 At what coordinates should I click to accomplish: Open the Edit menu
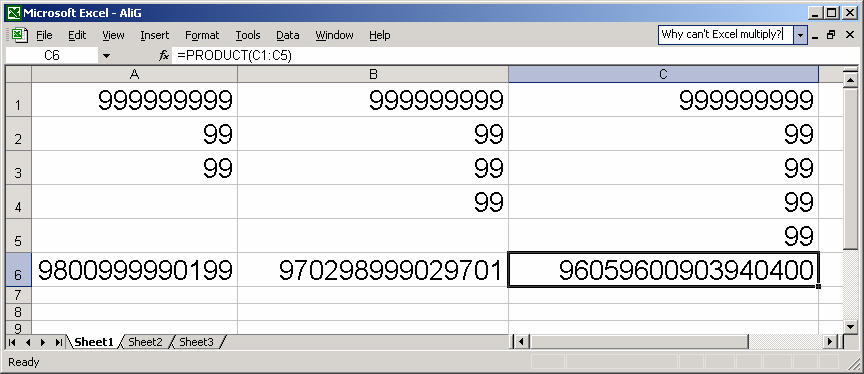(x=77, y=35)
